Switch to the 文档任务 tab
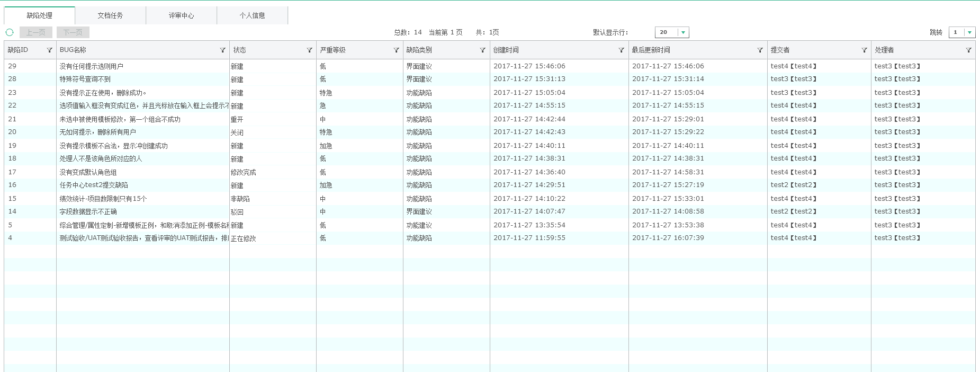The height and width of the screenshot is (372, 980). tap(110, 15)
